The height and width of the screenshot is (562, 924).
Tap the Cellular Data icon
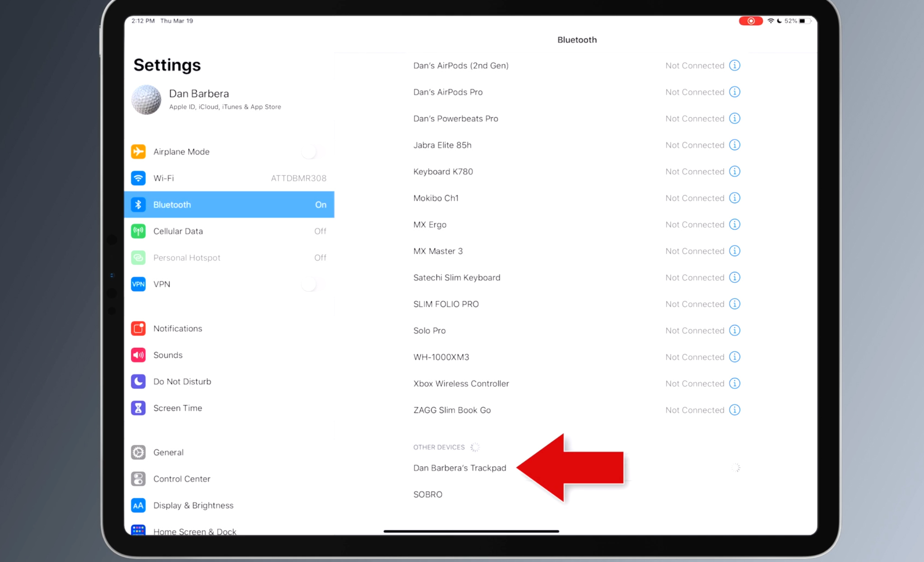point(139,231)
